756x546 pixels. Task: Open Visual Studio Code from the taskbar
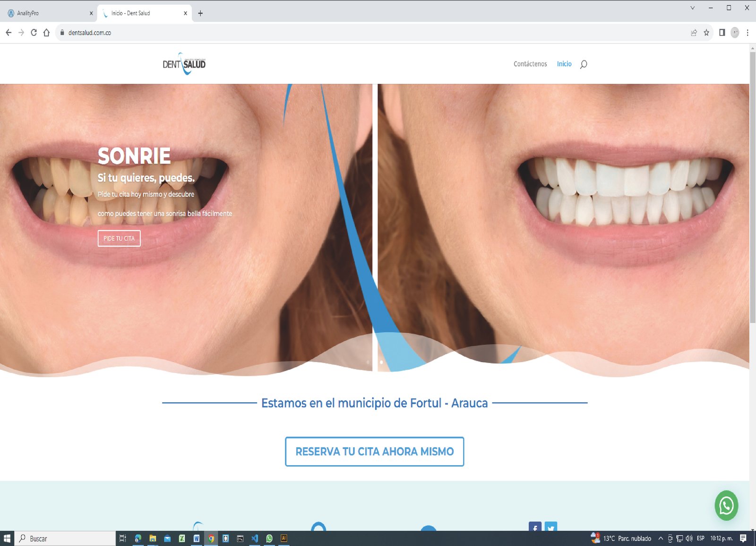click(255, 538)
